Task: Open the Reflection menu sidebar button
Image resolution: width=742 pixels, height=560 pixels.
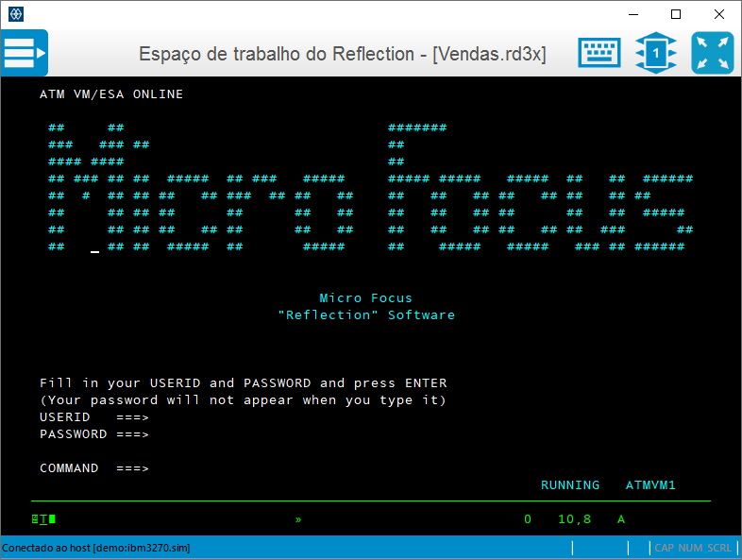Action: [x=25, y=53]
